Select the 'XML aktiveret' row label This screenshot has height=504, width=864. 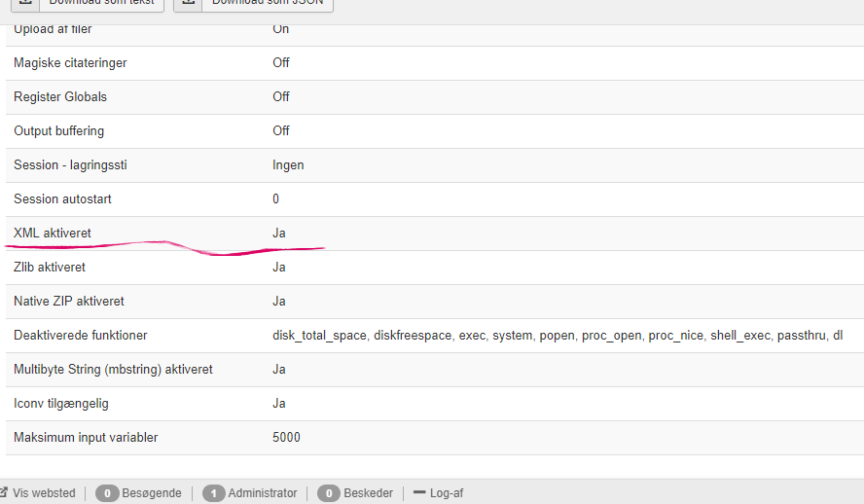pos(53,234)
